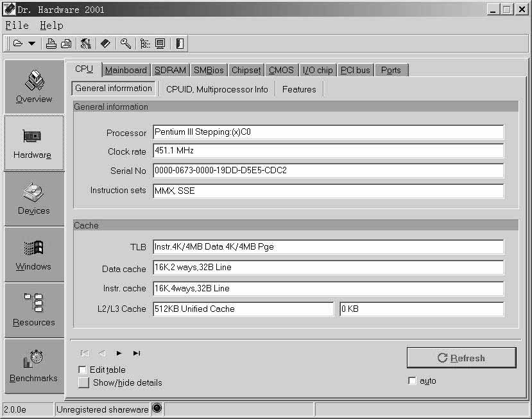Go to the first record navigation arrow

click(85, 353)
